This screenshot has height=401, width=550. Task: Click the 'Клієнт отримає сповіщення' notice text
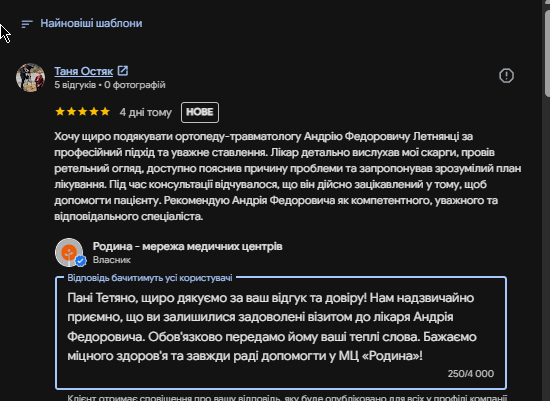tap(285, 397)
